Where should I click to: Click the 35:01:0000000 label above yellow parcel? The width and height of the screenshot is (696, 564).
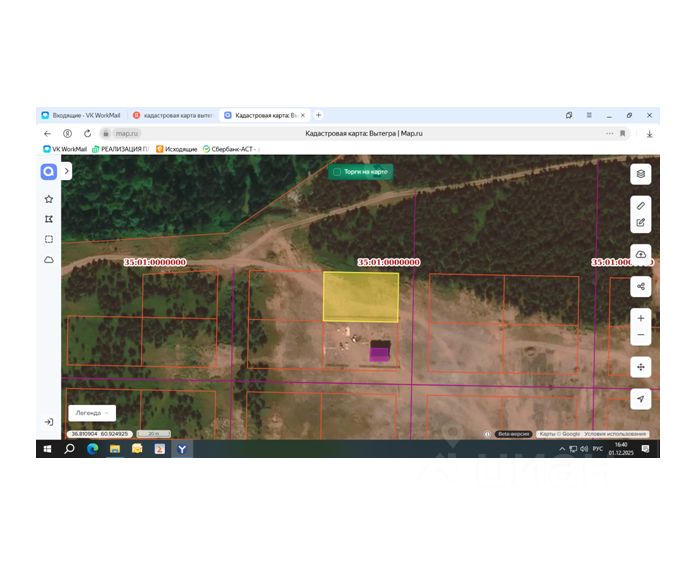point(389,262)
